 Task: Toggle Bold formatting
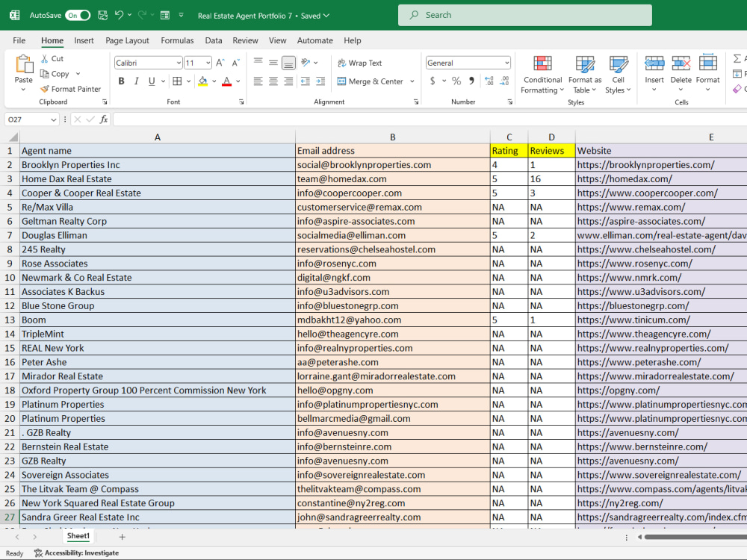tap(122, 81)
